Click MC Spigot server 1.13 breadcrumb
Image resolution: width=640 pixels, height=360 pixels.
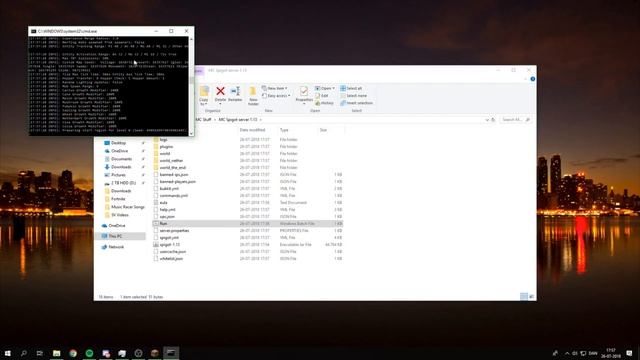[x=238, y=120]
